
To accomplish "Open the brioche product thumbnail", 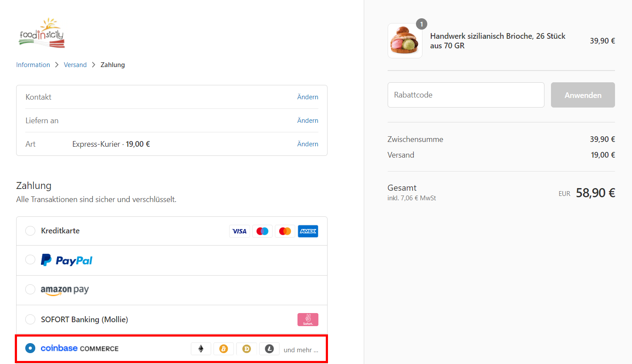I will tap(405, 40).
